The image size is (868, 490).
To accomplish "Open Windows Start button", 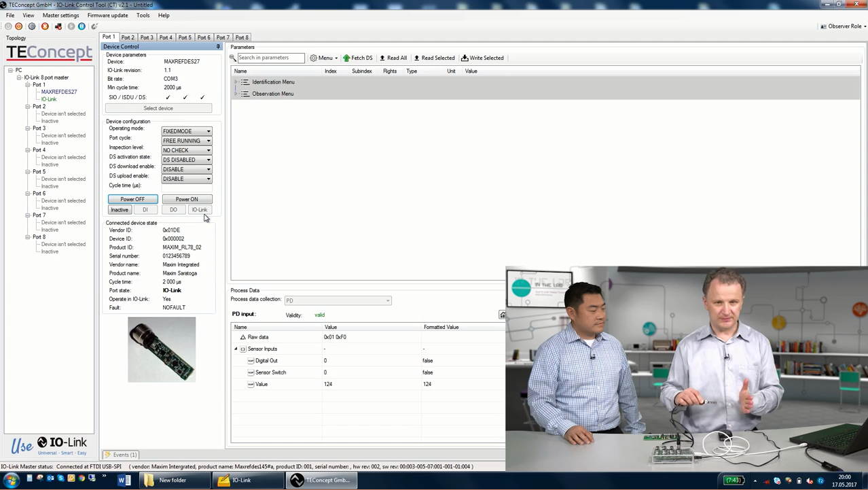I will click(12, 480).
